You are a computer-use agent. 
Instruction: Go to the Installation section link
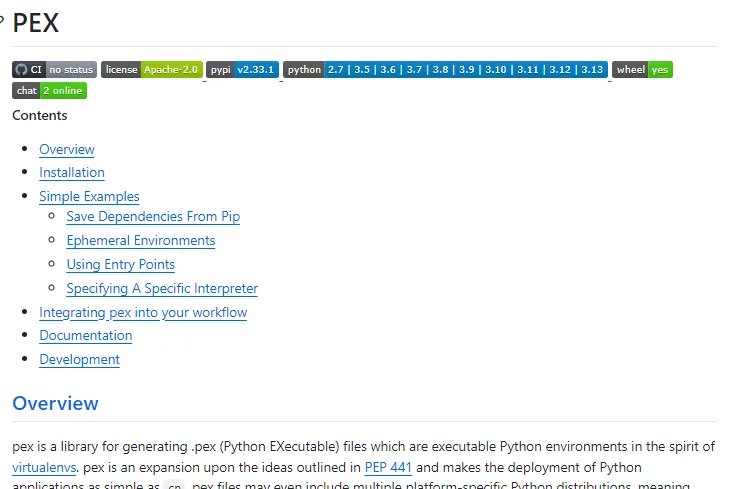pos(72,172)
